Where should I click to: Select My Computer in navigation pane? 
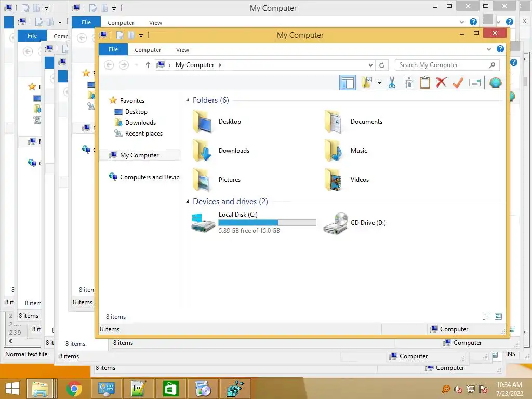[x=140, y=155]
